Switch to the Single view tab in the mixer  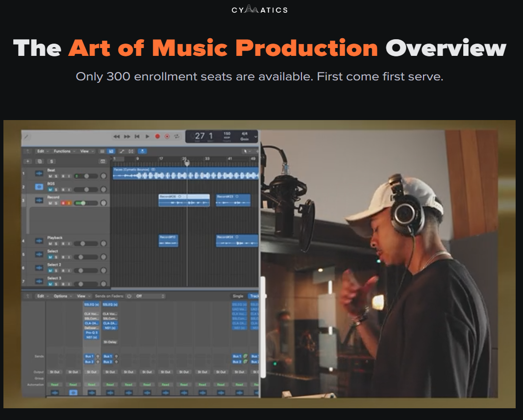tap(239, 296)
